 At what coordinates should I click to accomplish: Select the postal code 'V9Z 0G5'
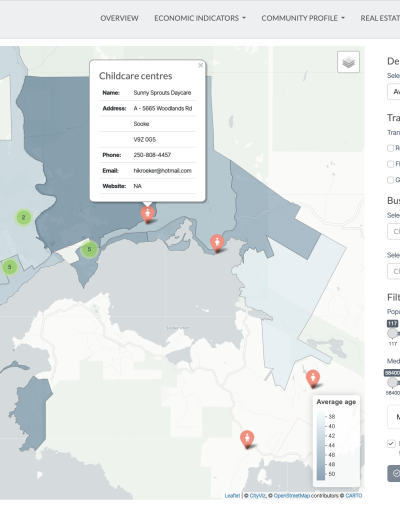145,139
